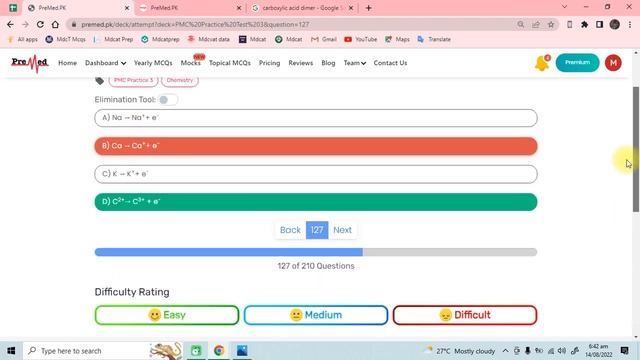The width and height of the screenshot is (640, 360).
Task: Open Chrome three-dot menu
Action: [x=630, y=24]
